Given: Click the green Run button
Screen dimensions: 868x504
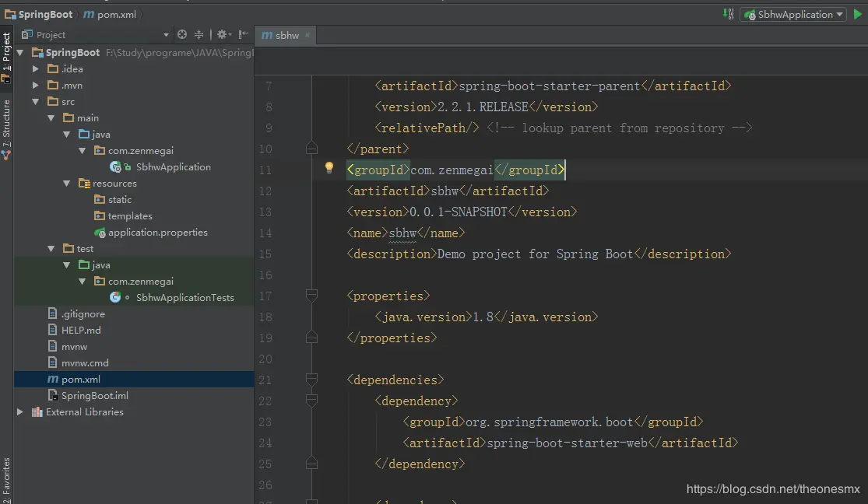Looking at the screenshot, I should (x=858, y=14).
